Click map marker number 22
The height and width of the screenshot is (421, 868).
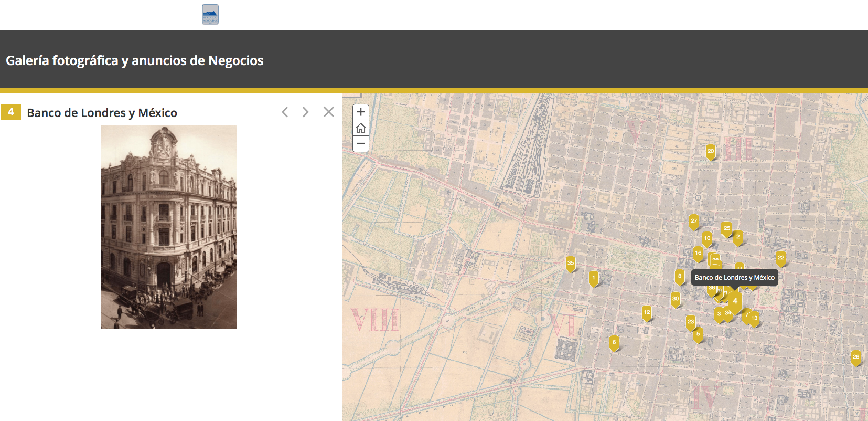click(x=781, y=258)
